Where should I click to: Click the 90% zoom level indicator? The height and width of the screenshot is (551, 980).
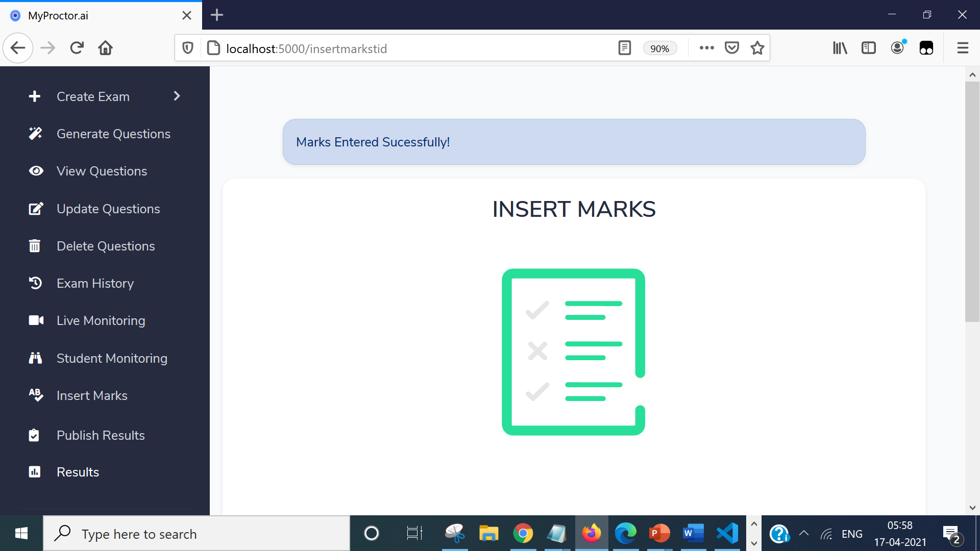pyautogui.click(x=659, y=48)
